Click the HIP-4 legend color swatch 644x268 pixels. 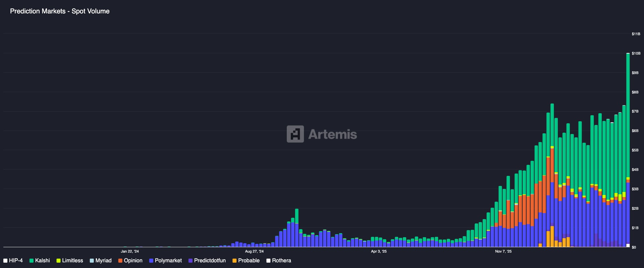tap(5, 261)
